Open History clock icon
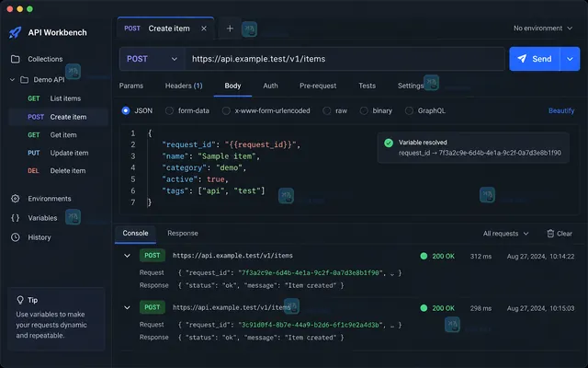This screenshot has height=368, width=588. tap(16, 237)
